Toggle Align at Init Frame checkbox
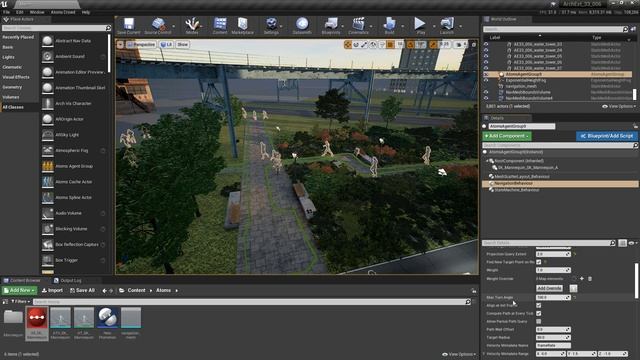 (x=539, y=305)
